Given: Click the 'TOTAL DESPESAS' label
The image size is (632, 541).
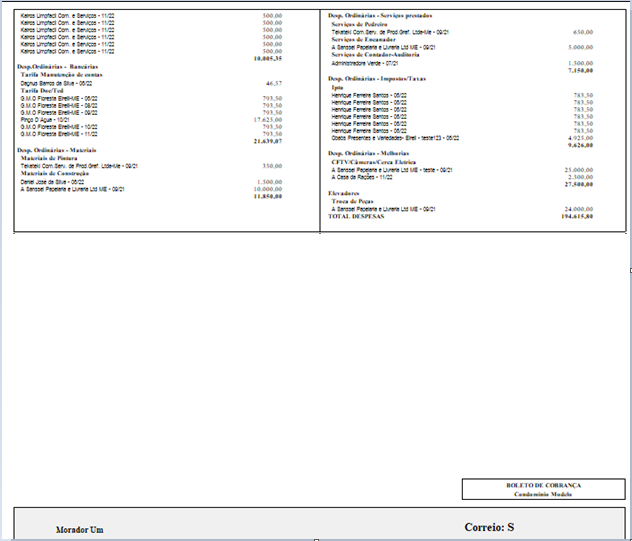Looking at the screenshot, I should 356,216.
